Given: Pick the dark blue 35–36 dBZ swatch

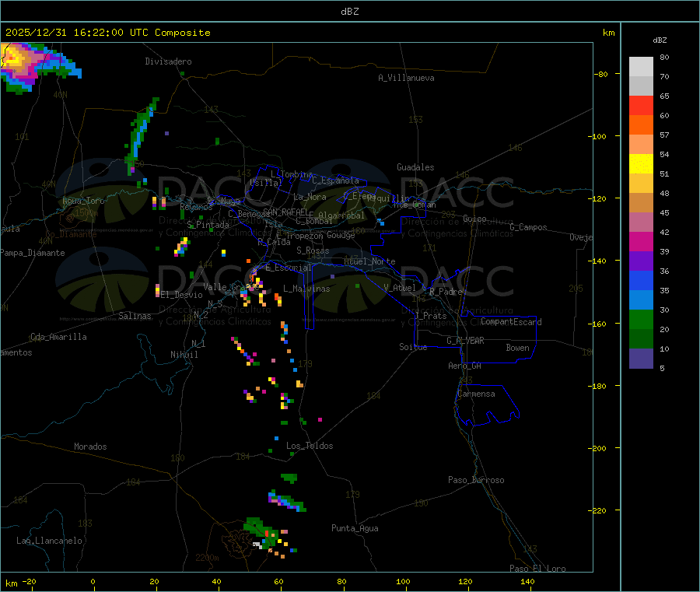Looking at the screenshot, I should [x=641, y=280].
